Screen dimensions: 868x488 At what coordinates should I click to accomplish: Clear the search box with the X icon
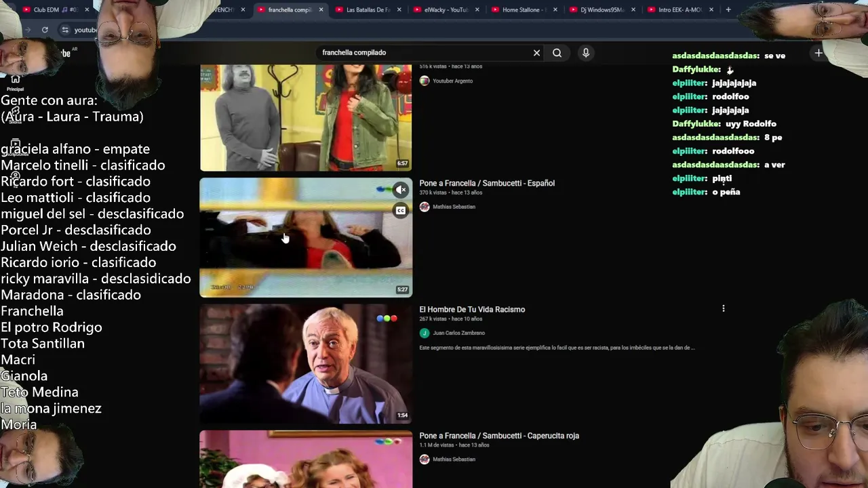536,53
